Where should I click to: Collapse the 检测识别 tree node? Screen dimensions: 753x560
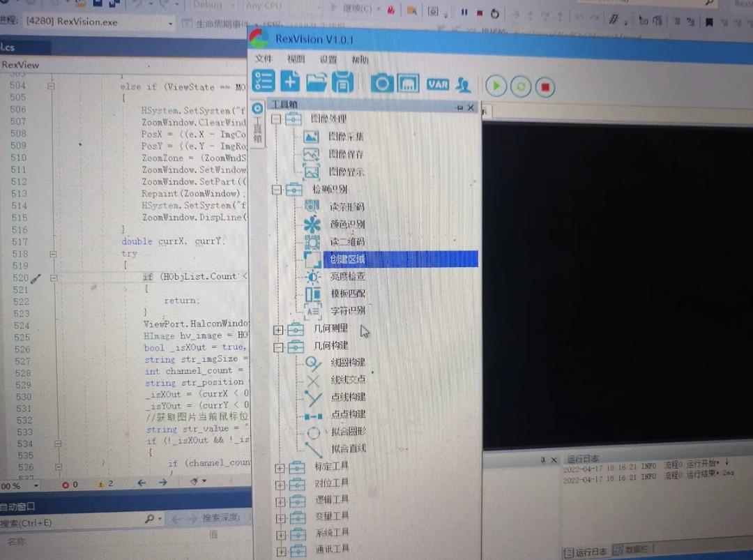[x=277, y=190]
